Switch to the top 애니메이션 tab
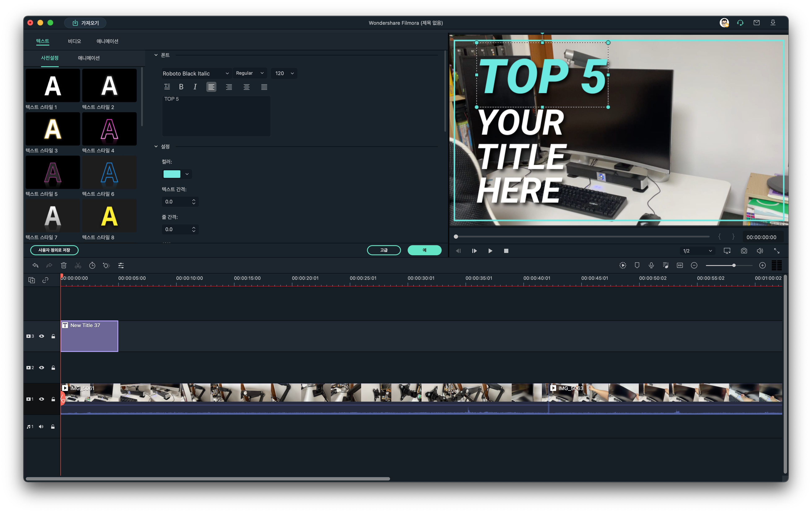The height and width of the screenshot is (513, 812). 107,41
